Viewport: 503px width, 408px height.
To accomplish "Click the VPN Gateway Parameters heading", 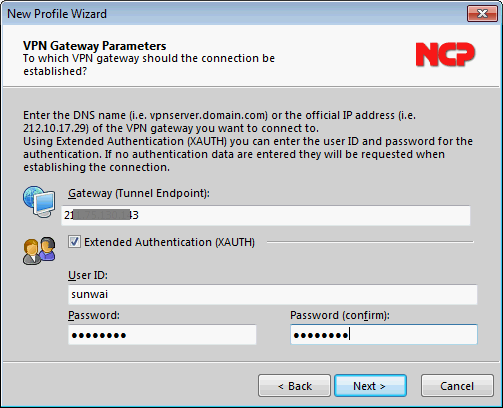I will pos(95,46).
